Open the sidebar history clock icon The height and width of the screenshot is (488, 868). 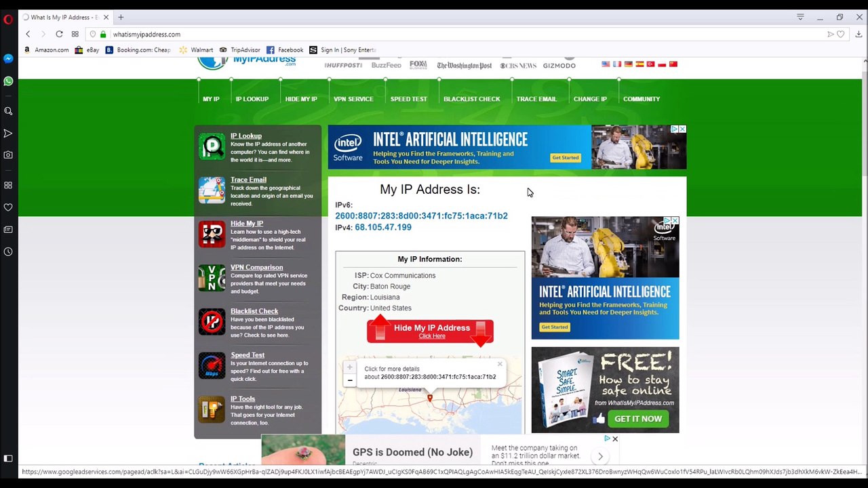point(8,251)
